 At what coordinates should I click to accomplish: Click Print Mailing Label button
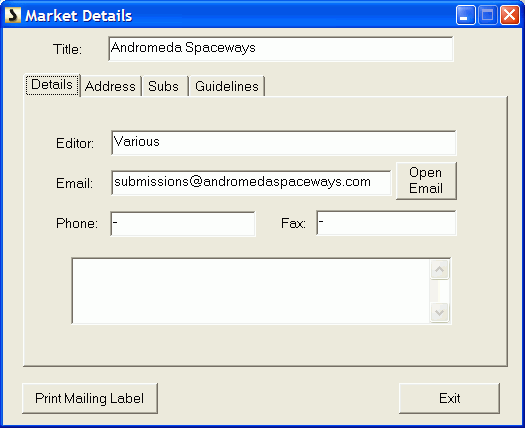90,399
